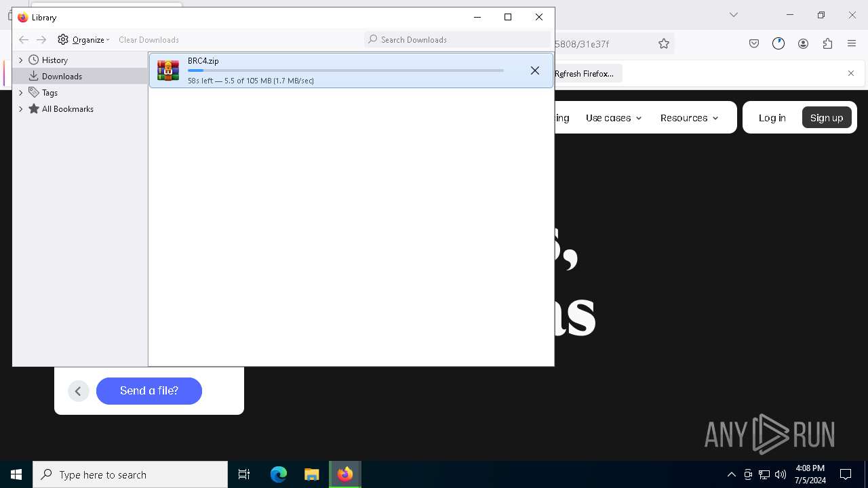Click the BRC4.zip file name
The image size is (868, 488).
click(x=203, y=61)
